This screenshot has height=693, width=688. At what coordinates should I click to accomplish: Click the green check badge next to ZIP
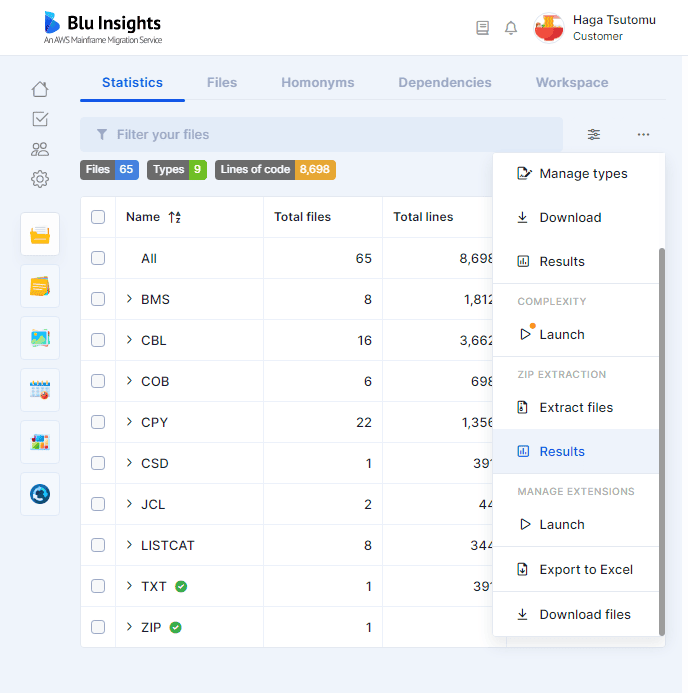(x=175, y=628)
